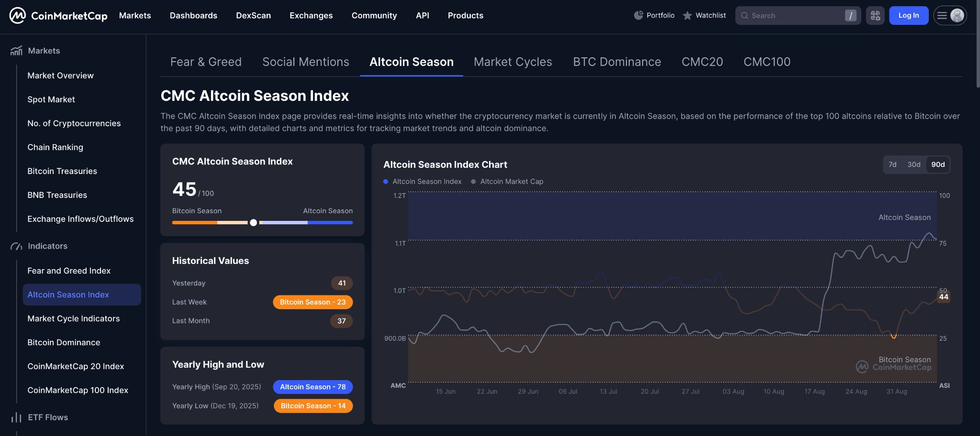
Task: Open the Markets top menu
Action: [135, 15]
